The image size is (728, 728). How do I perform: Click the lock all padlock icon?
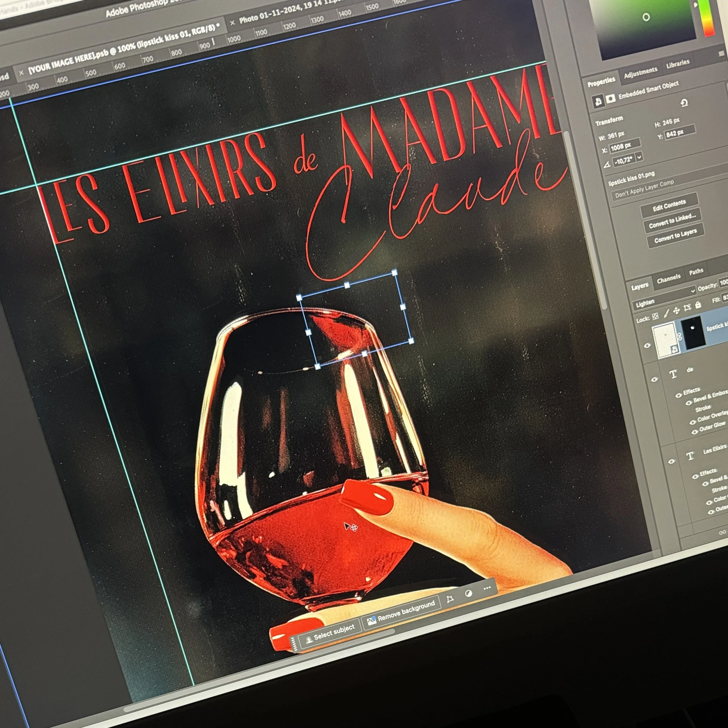pos(698,305)
